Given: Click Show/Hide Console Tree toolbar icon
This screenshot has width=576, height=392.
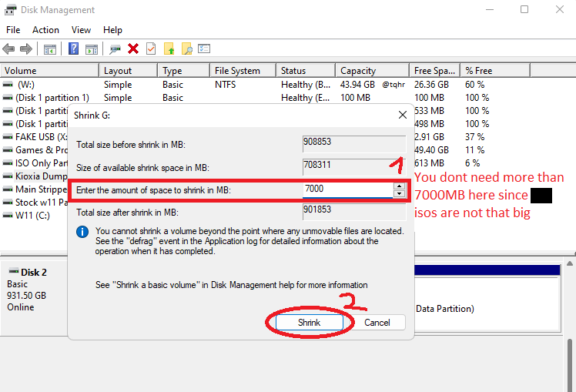Looking at the screenshot, I should pos(50,49).
